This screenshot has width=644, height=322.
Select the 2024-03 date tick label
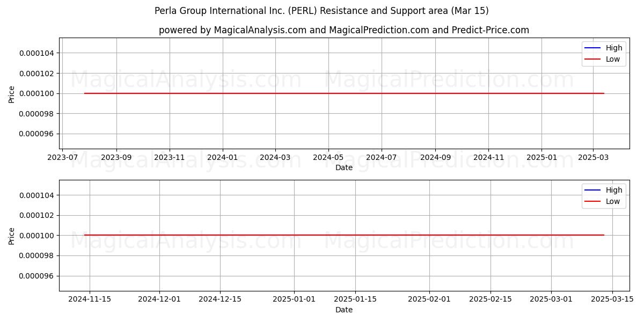[x=275, y=157]
